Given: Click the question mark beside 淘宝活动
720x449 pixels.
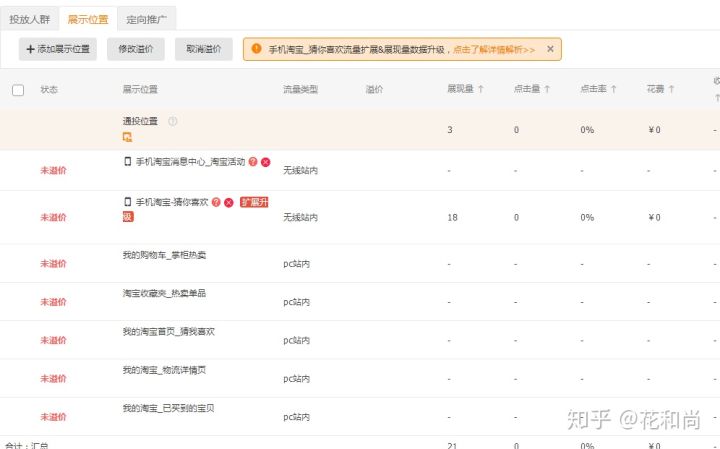Looking at the screenshot, I should pyautogui.click(x=253, y=161).
